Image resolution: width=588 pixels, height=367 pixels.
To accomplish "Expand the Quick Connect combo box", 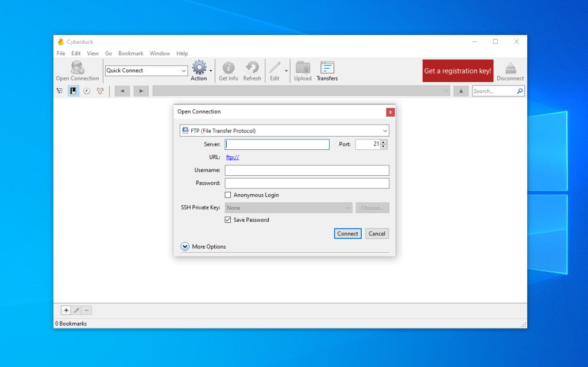I will point(184,71).
